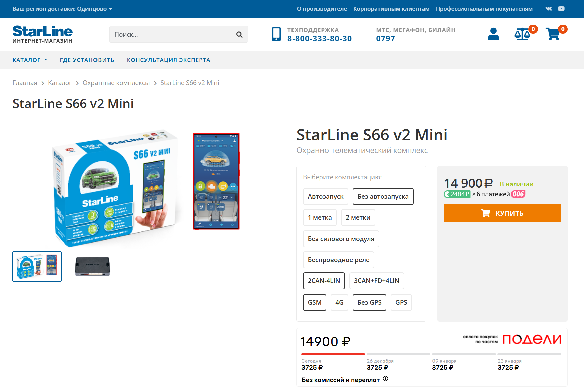The image size is (584, 392).
Task: Click the info icon beside 'Без комиссий и переплат'
Action: (x=386, y=379)
